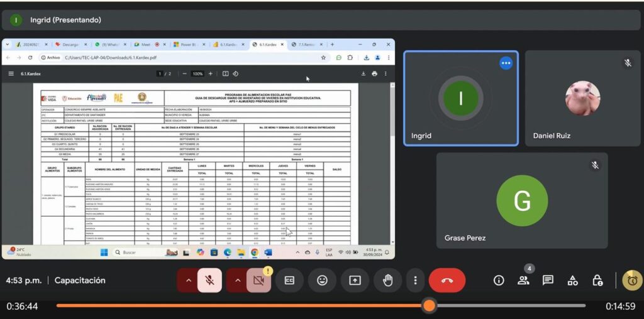Image resolution: width=644 pixels, height=319 pixels.
Task: Switch to the WhatsApp browser tab
Action: [109, 45]
